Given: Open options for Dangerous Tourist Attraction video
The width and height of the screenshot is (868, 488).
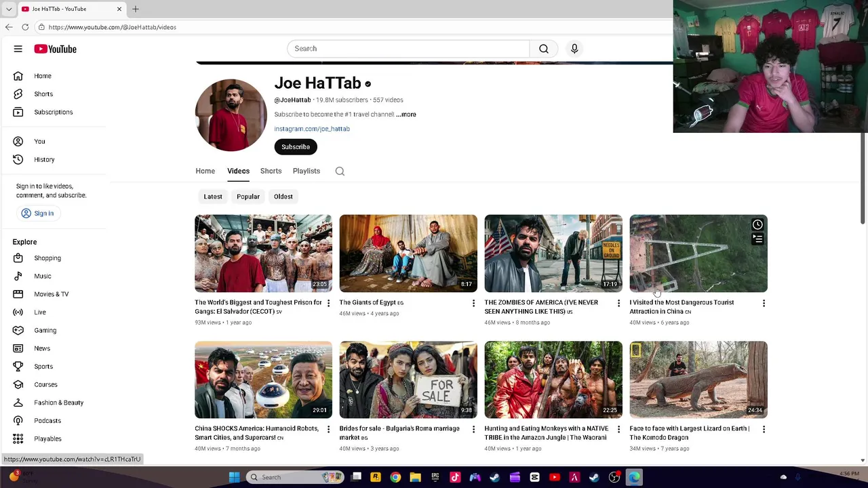Looking at the screenshot, I should 764,303.
